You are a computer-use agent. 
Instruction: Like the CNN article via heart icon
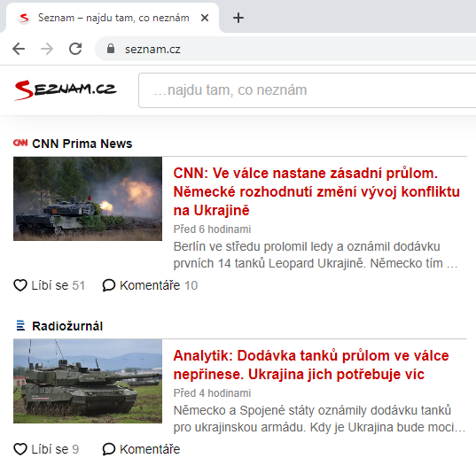click(x=20, y=285)
